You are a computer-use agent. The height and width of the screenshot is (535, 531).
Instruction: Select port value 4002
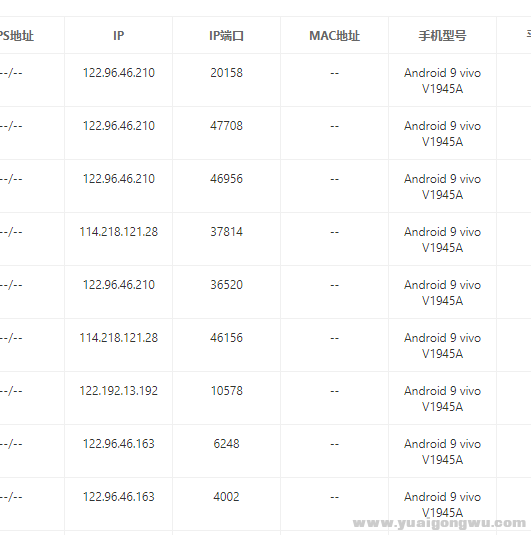[x=226, y=496]
